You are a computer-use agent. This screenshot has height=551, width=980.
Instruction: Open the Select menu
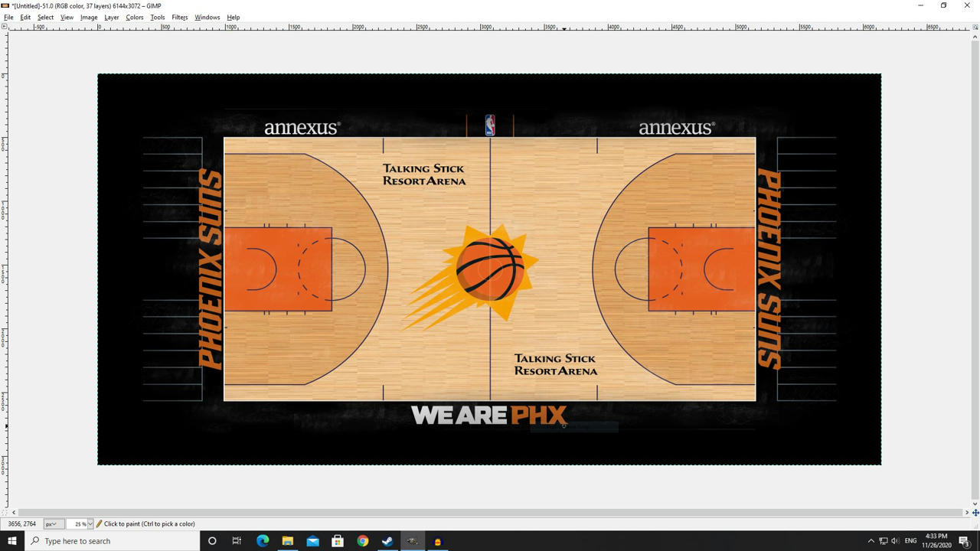[x=45, y=17]
